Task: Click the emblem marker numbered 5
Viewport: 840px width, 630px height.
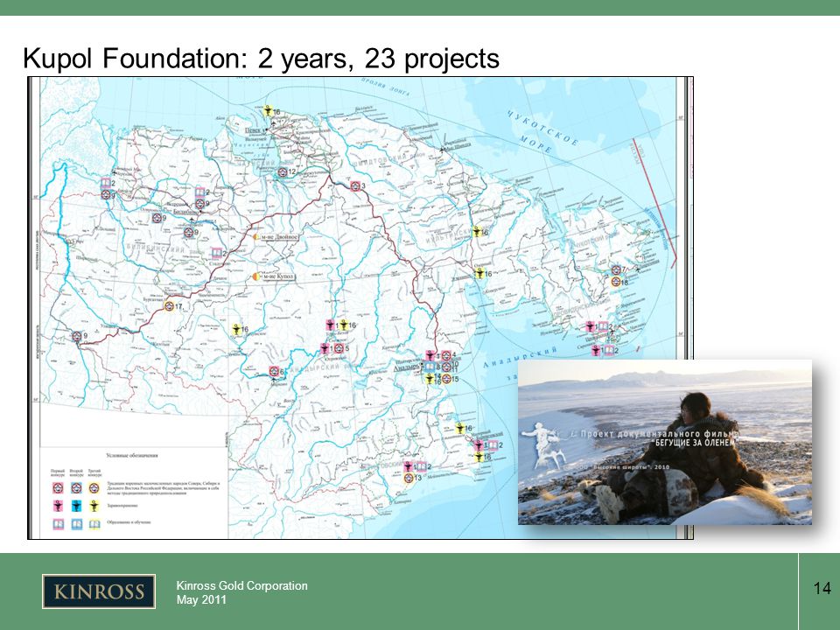Action: coord(339,348)
